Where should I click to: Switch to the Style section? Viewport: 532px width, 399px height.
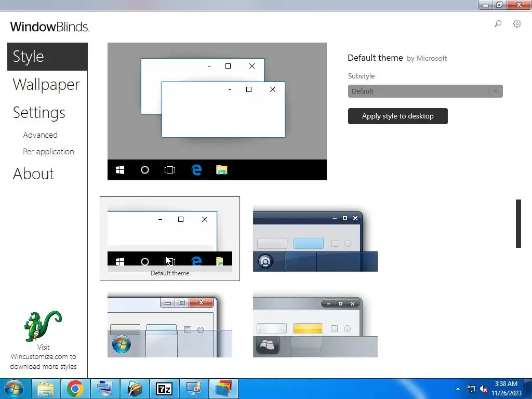[47, 57]
